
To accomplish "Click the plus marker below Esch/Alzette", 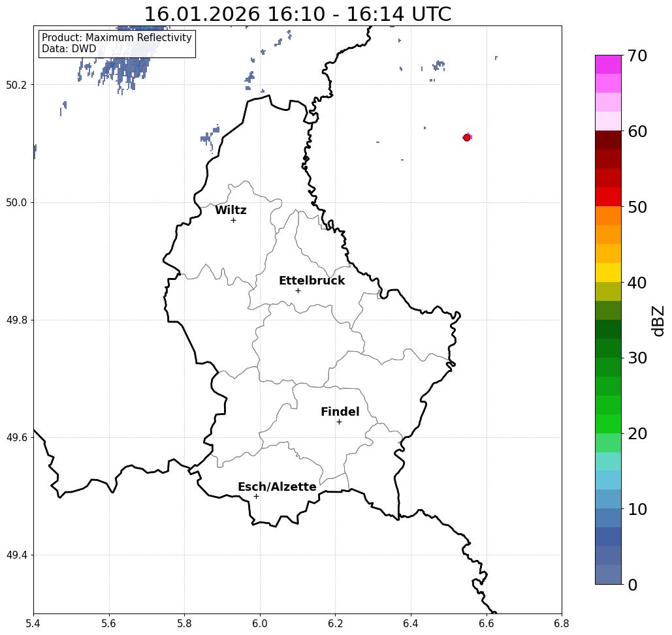I will [x=256, y=497].
